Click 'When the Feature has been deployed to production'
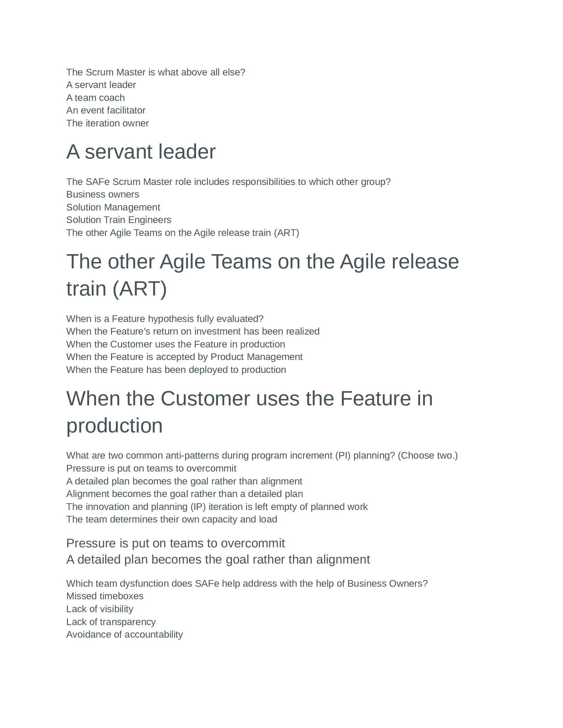This screenshot has height=728, width=563. pyautogui.click(x=176, y=370)
